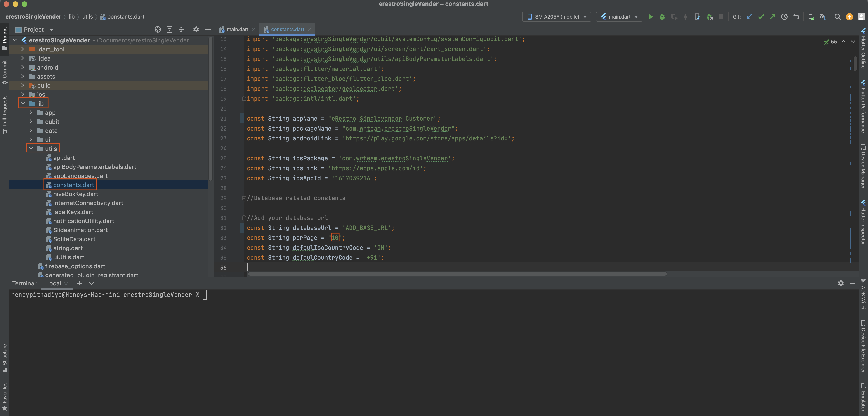Start debugging with the green bug icon

(662, 17)
